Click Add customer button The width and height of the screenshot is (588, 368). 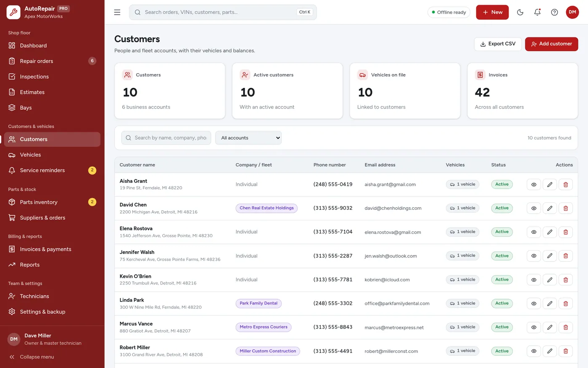551,44
